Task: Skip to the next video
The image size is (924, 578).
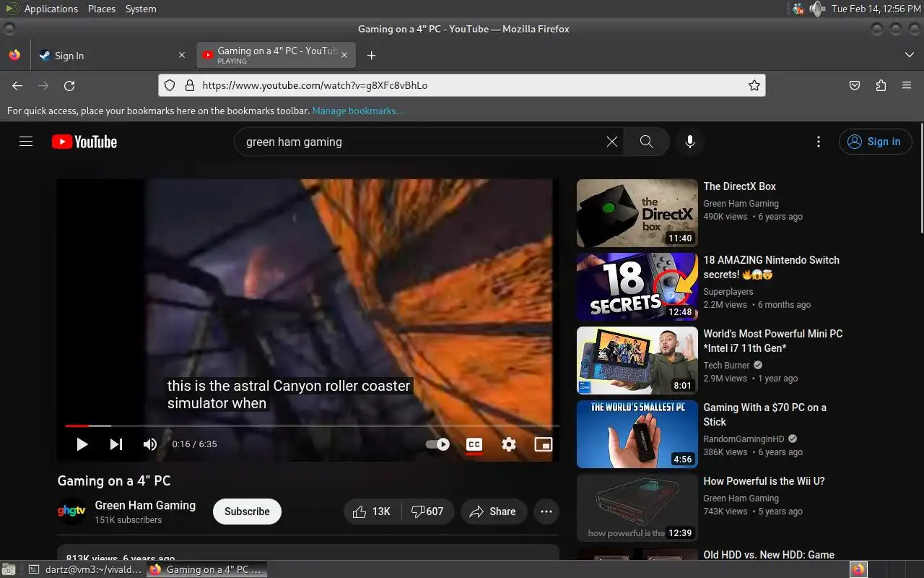Action: point(115,444)
